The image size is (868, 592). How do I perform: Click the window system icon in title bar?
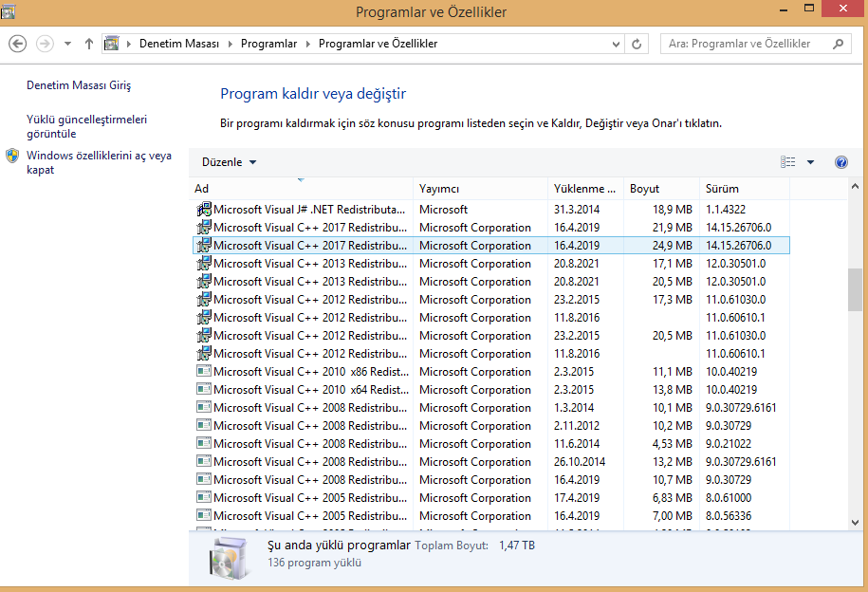point(8,11)
